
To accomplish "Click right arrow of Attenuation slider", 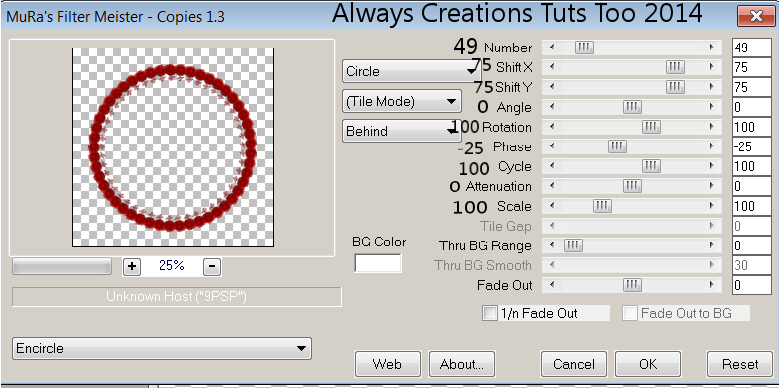I will click(x=711, y=186).
